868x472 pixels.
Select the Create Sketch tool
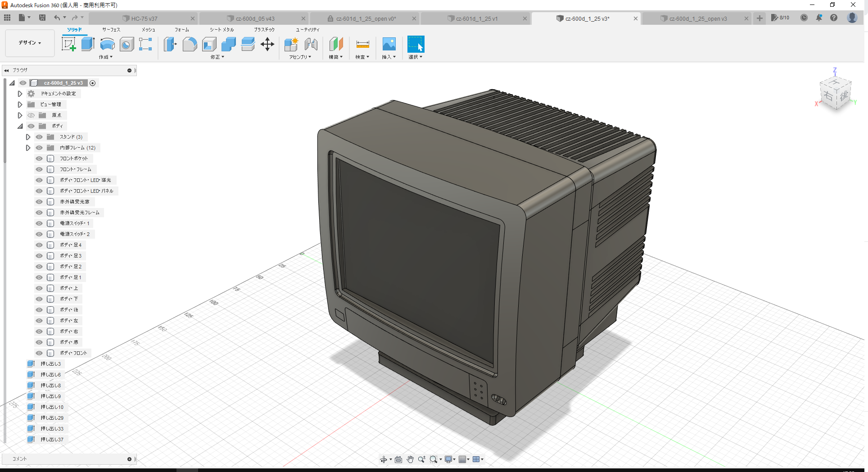pyautogui.click(x=69, y=44)
